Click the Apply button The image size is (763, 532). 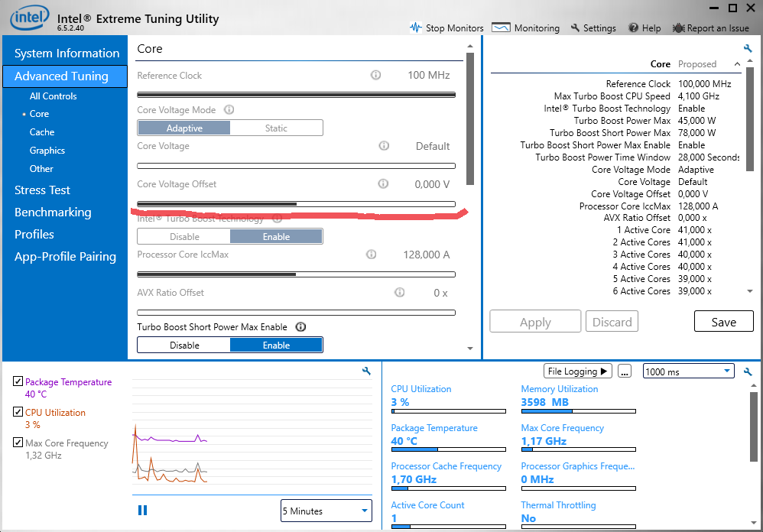click(x=535, y=322)
